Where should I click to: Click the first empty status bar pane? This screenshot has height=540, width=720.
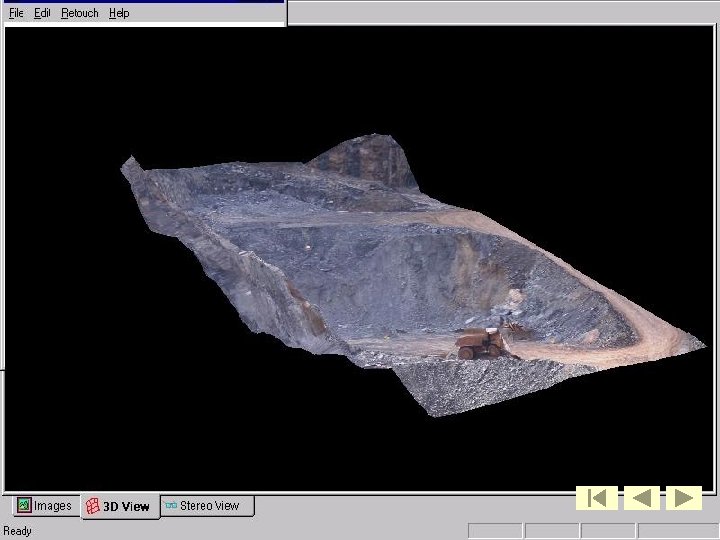pos(494,531)
